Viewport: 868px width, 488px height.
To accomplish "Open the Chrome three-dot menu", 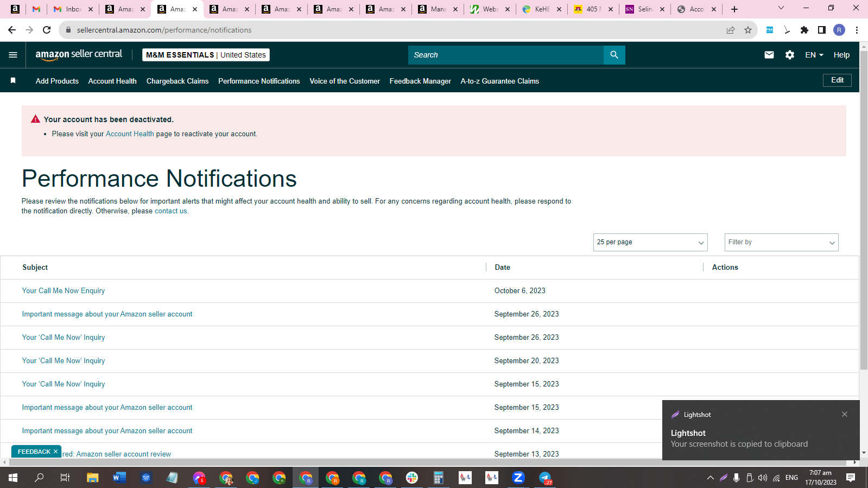I will (857, 30).
